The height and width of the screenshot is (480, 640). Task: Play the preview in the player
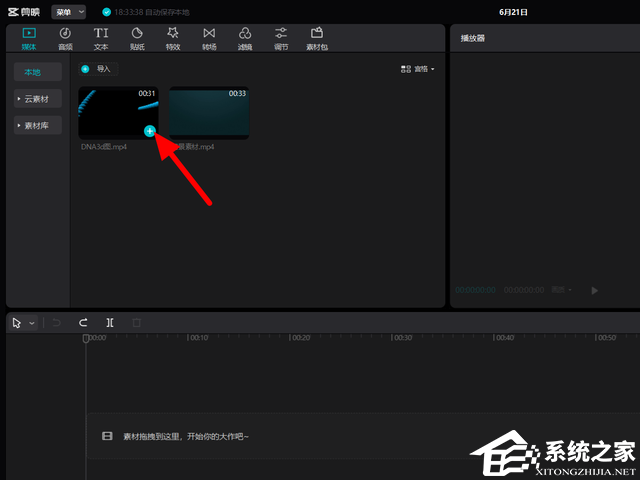(595, 290)
